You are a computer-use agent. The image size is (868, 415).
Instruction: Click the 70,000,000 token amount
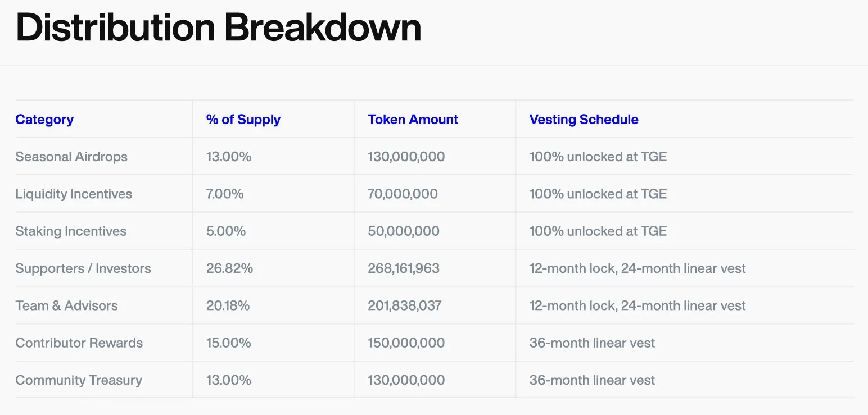(x=403, y=194)
